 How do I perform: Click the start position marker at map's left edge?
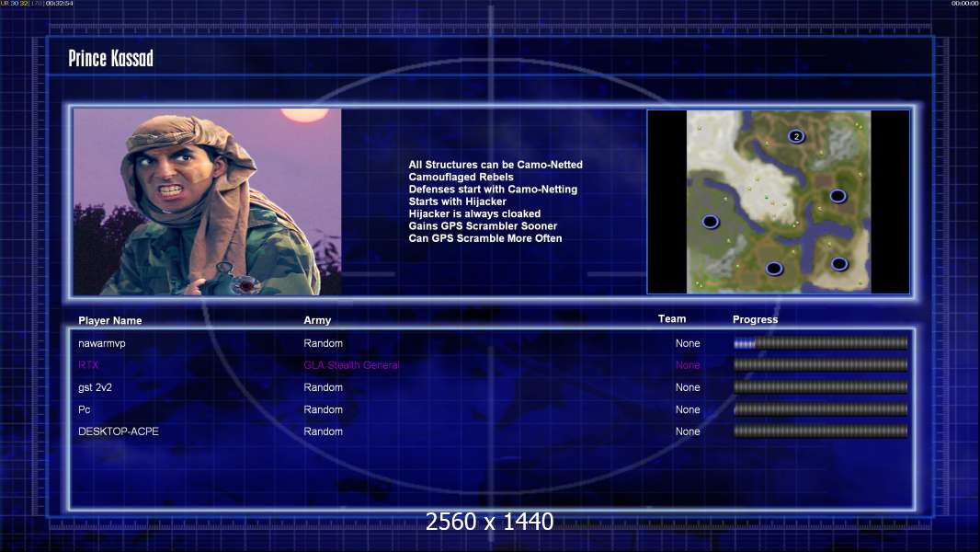pos(710,222)
